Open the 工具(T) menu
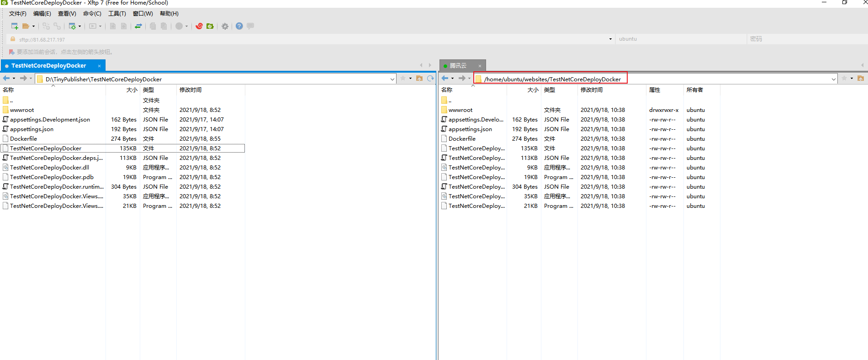The width and height of the screenshot is (868, 360). coord(117,14)
